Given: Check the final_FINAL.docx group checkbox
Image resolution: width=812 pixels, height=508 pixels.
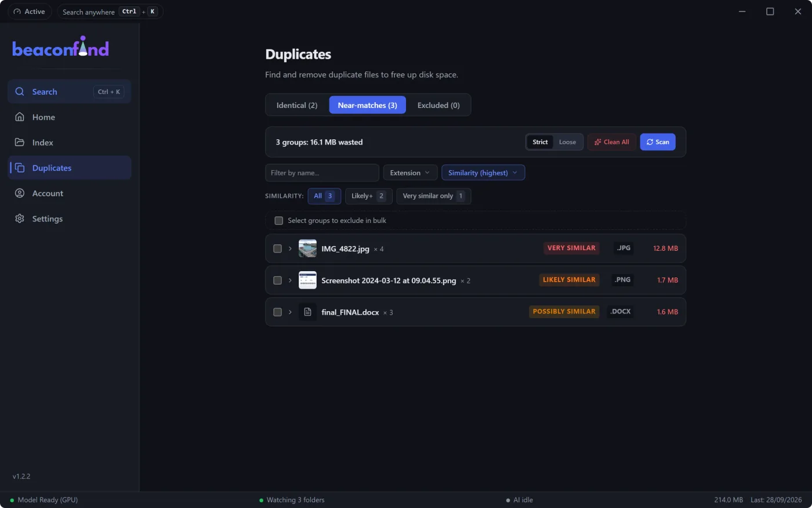Looking at the screenshot, I should (x=278, y=312).
